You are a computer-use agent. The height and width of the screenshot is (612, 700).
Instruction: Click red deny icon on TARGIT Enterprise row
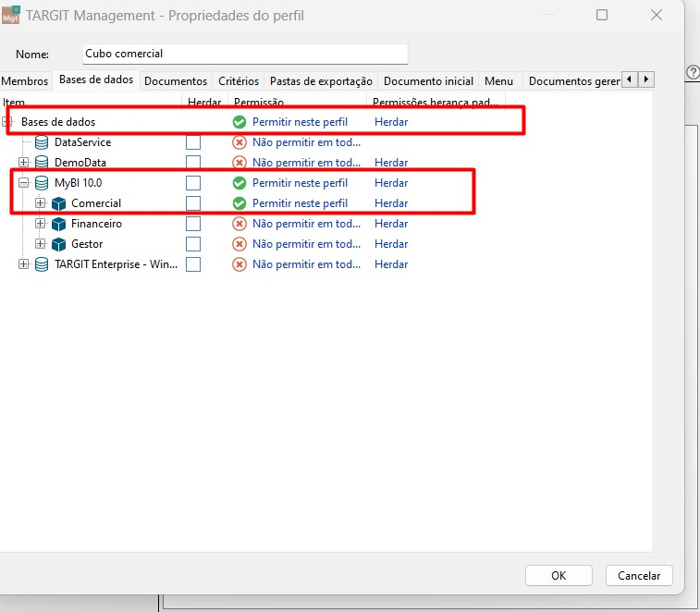(x=239, y=264)
